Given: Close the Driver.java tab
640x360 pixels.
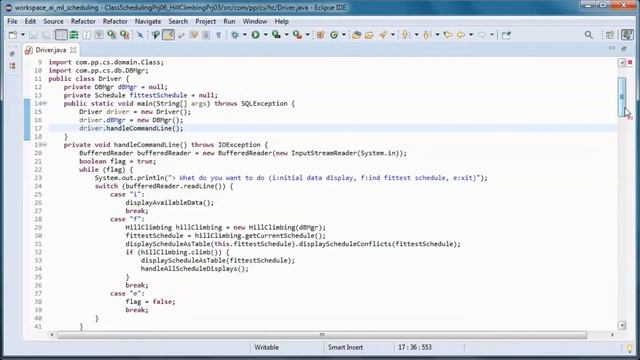Looking at the screenshot, I should pos(73,50).
